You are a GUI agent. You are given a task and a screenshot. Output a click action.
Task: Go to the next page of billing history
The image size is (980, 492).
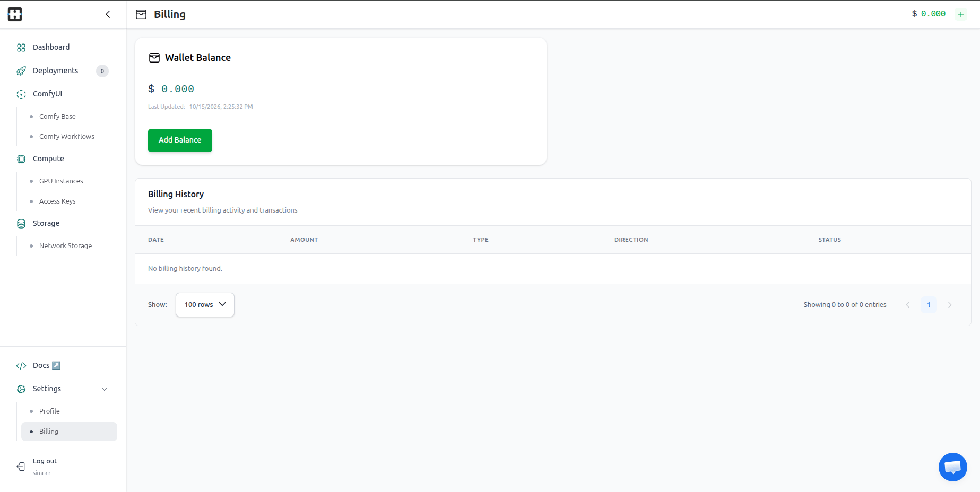[950, 305]
